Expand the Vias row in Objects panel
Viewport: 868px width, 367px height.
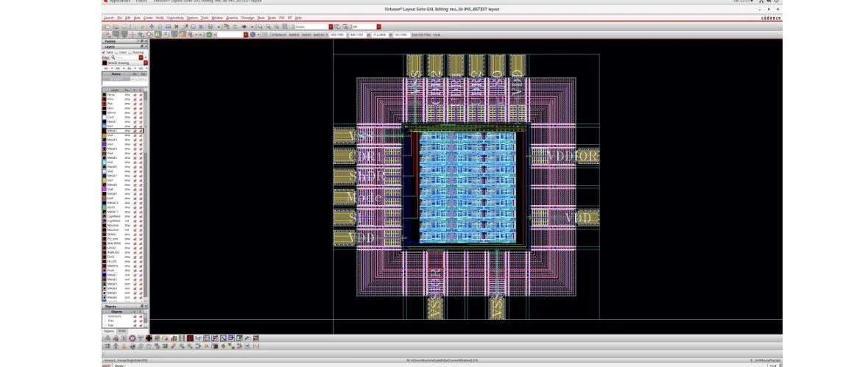106,325
